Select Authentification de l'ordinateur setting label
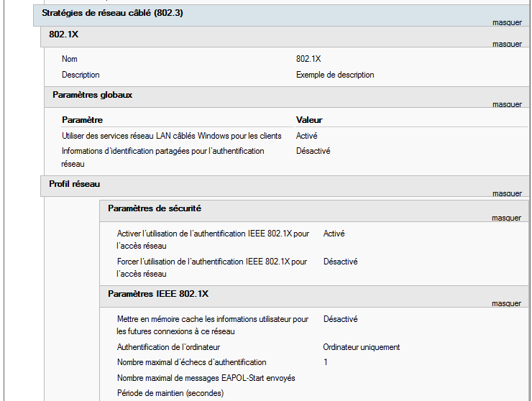The height and width of the screenshot is (401, 532). coord(168,347)
